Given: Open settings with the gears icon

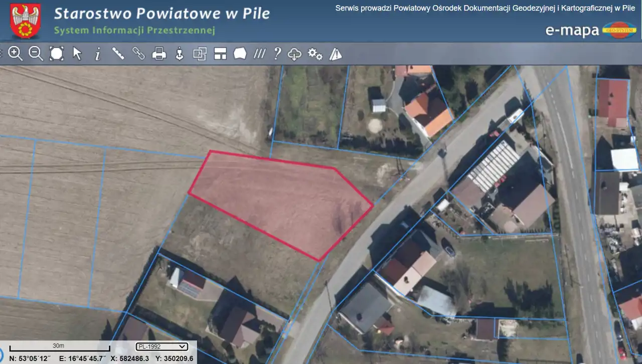Looking at the screenshot, I should tap(315, 54).
